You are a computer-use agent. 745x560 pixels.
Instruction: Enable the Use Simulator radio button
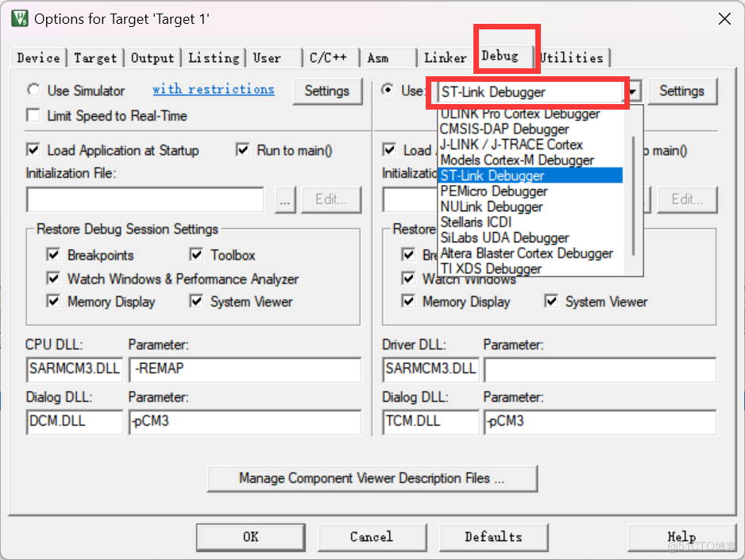pos(33,91)
